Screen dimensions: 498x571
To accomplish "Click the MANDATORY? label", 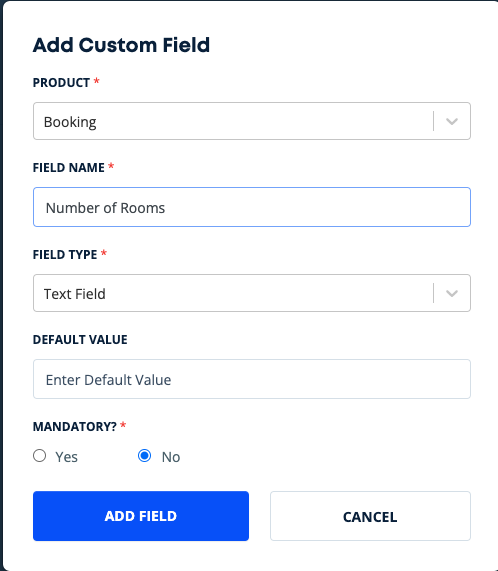I will (x=75, y=426).
